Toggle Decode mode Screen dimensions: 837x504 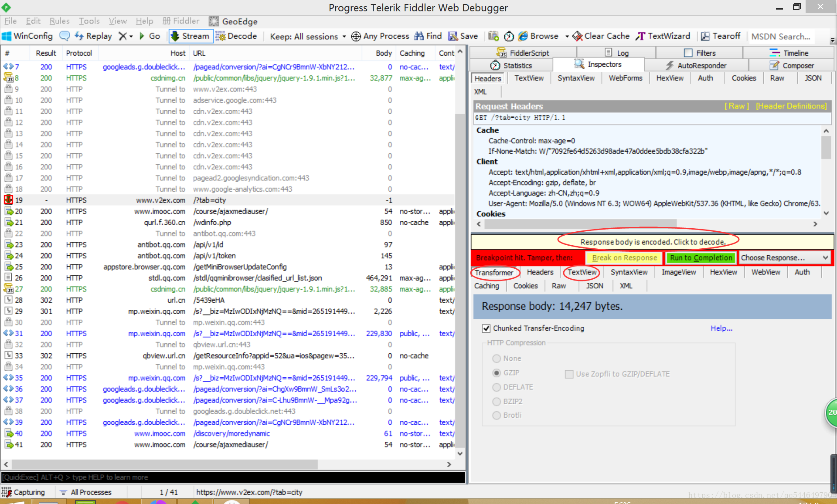[236, 36]
